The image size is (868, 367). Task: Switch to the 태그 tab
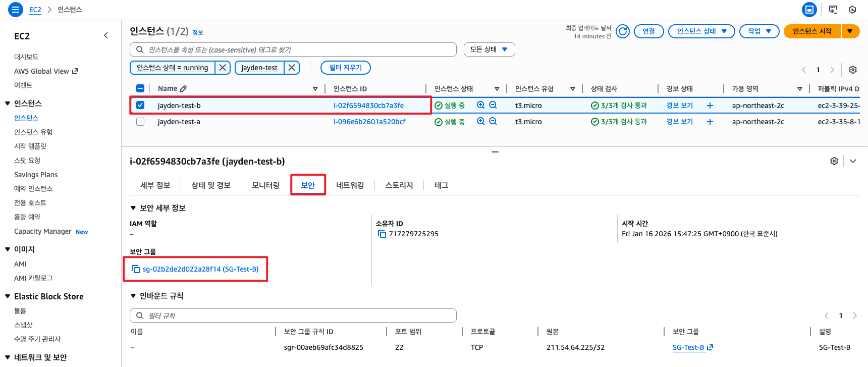(442, 185)
